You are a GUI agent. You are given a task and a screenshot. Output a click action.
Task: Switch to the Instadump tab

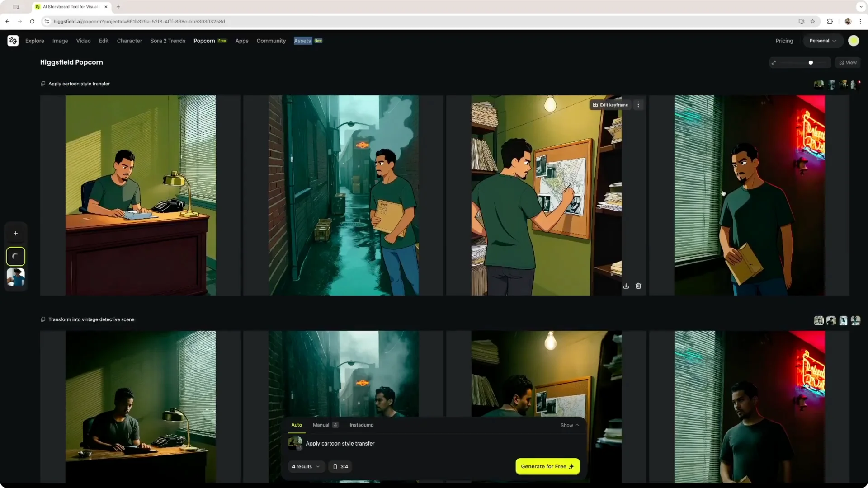click(x=361, y=425)
